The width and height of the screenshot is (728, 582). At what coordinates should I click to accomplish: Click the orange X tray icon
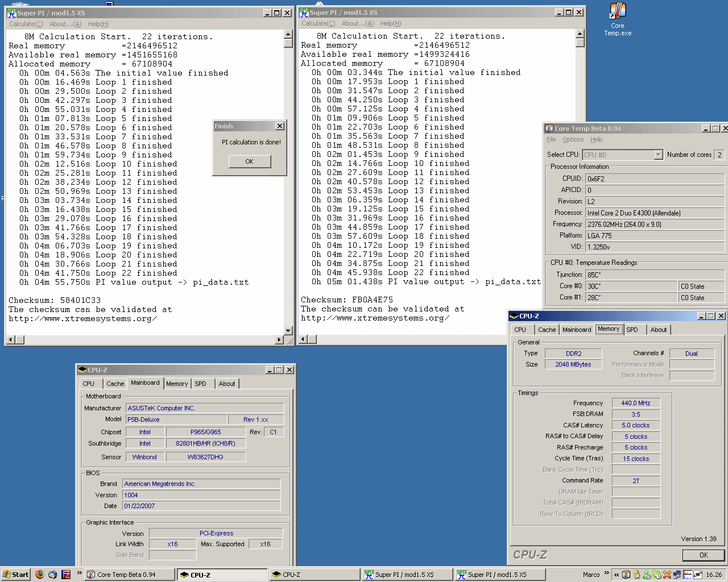pyautogui.click(x=667, y=575)
